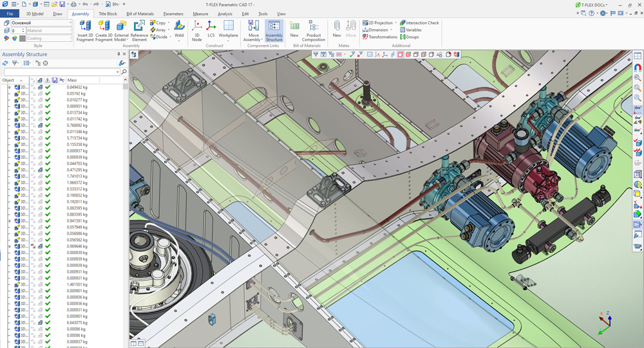Refresh the Assembly Structure panel
The width and height of the screenshot is (644, 348).
[x=5, y=63]
